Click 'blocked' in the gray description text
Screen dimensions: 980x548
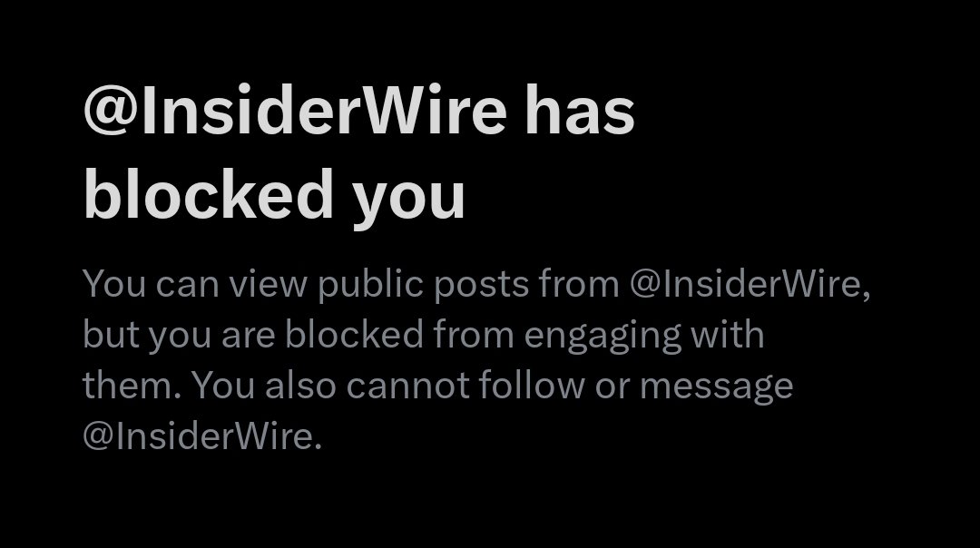point(355,334)
